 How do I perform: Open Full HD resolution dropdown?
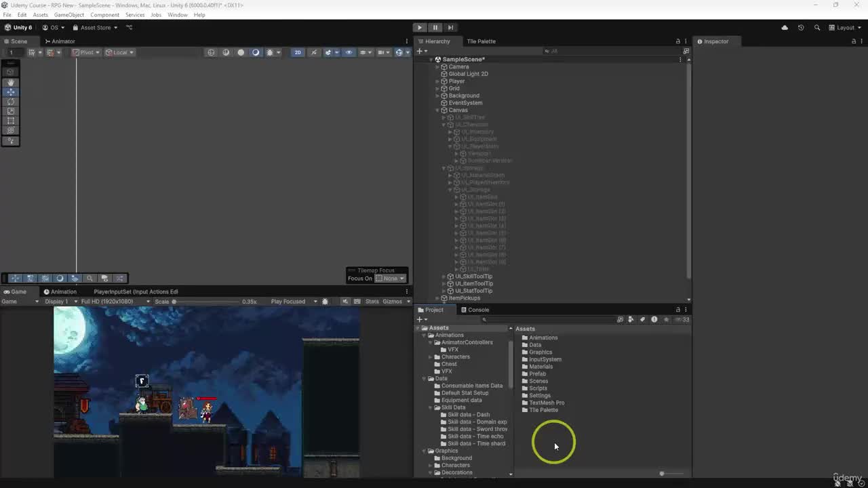(x=115, y=302)
